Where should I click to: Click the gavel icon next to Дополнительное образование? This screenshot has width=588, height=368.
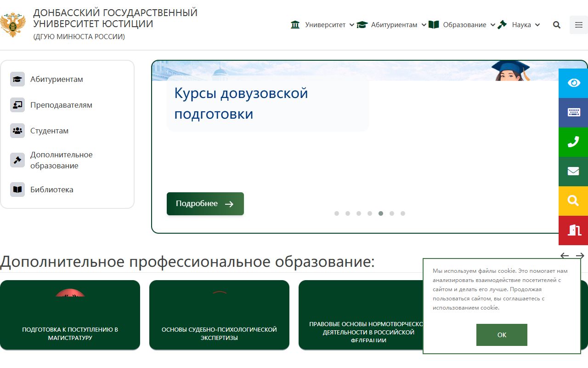[17, 160]
